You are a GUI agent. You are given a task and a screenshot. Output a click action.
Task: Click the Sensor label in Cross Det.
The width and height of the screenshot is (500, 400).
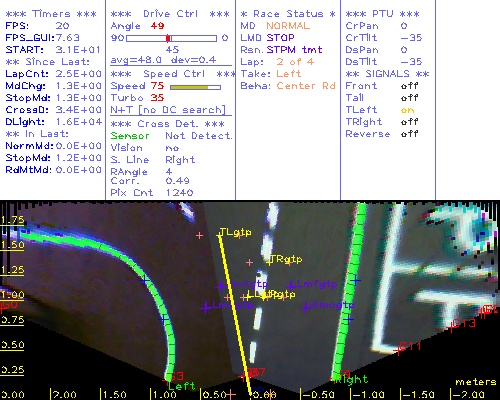(x=130, y=136)
